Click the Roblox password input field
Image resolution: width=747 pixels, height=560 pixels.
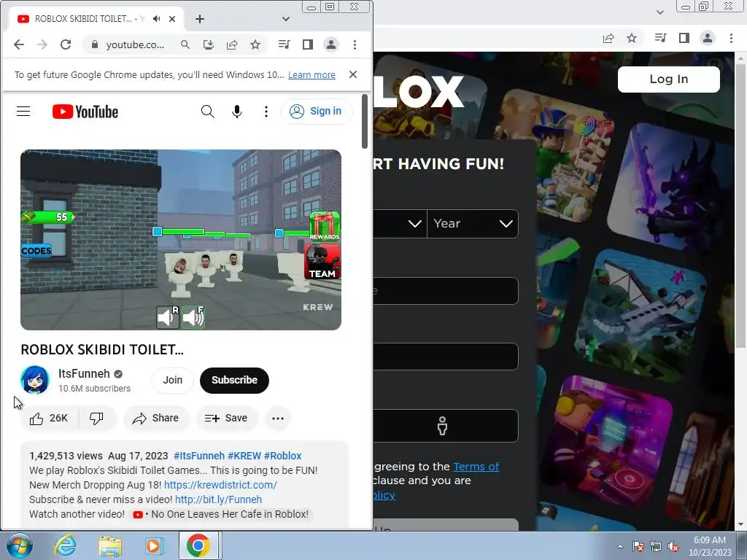[x=446, y=356]
